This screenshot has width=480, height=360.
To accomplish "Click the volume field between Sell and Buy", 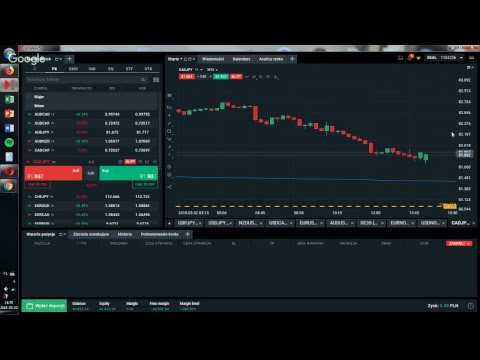I will point(91,173).
